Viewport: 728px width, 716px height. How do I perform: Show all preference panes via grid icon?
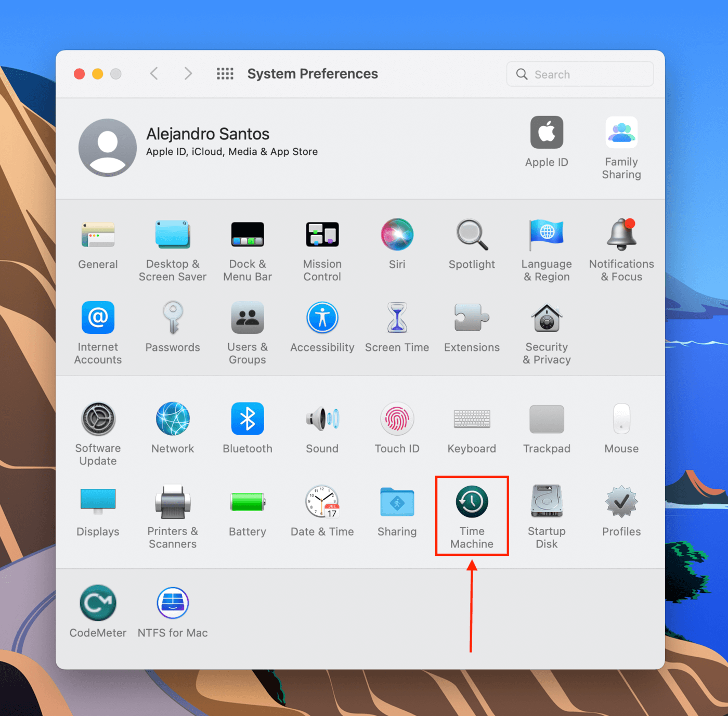pos(225,73)
